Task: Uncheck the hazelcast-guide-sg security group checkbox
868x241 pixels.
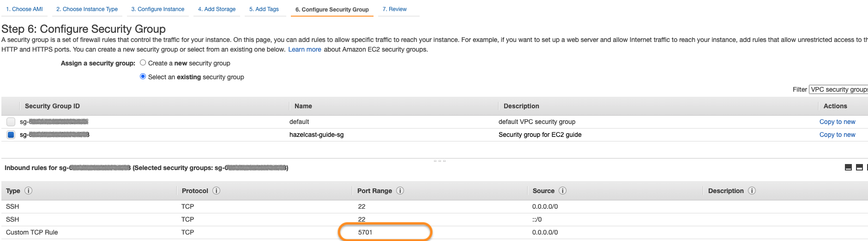Action: pyautogui.click(x=11, y=135)
